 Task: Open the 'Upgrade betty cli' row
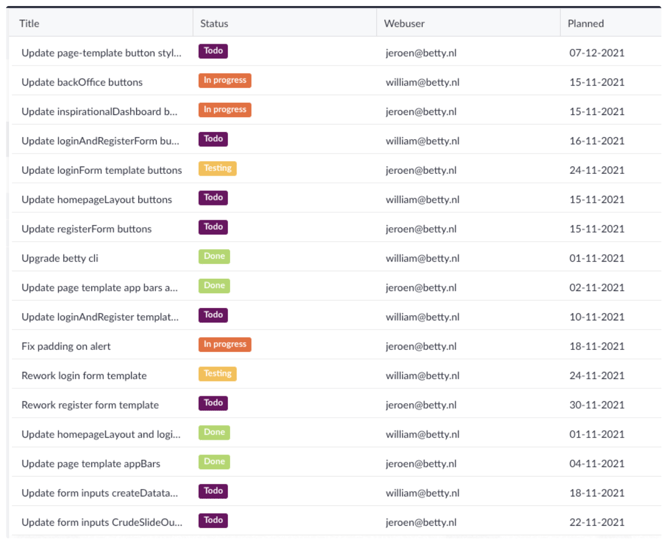click(x=336, y=258)
